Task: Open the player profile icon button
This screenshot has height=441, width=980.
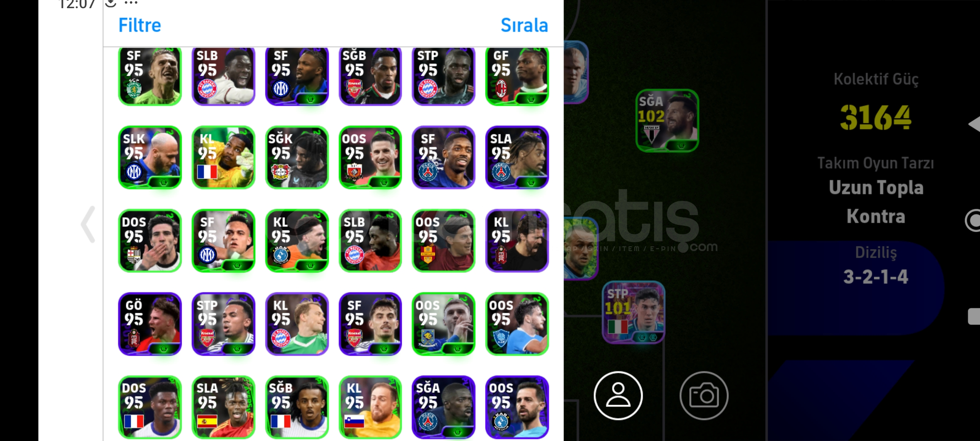Action: tap(618, 395)
